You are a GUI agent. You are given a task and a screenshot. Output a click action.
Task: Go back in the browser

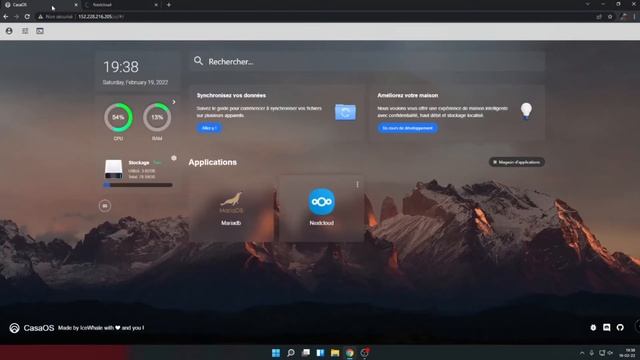pyautogui.click(x=6, y=17)
